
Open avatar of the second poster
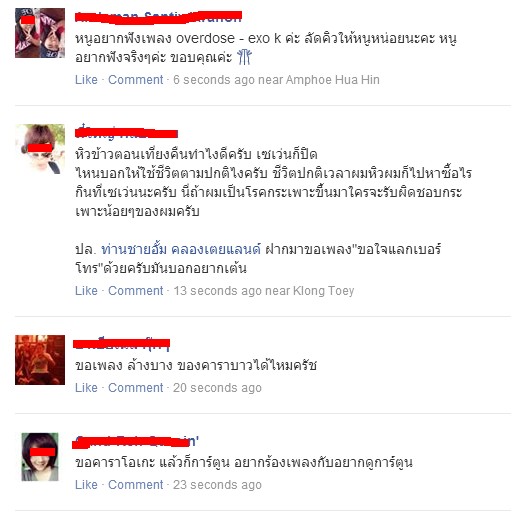click(x=40, y=149)
